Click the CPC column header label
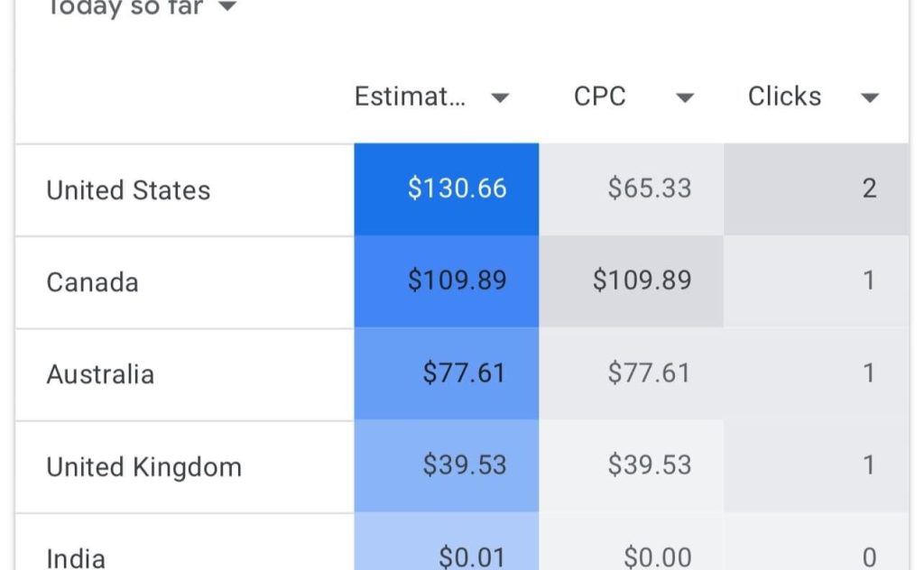This screenshot has height=570, width=924. [x=599, y=97]
